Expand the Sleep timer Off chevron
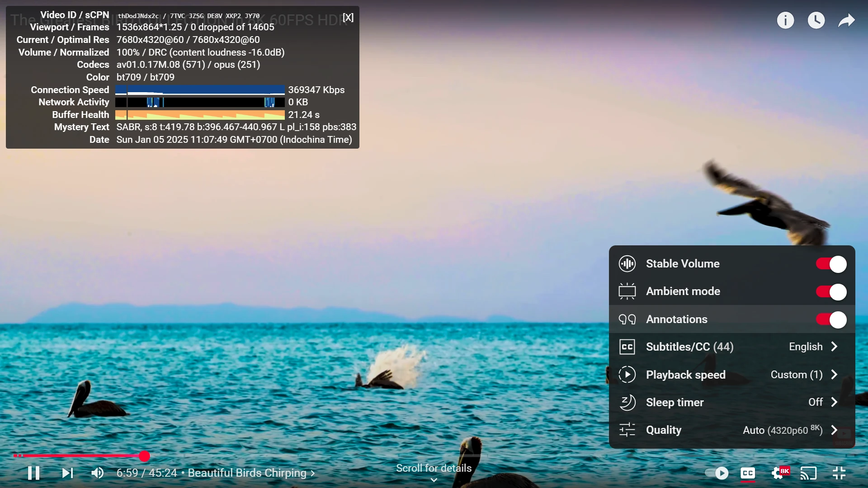This screenshot has height=488, width=868. [x=835, y=402]
